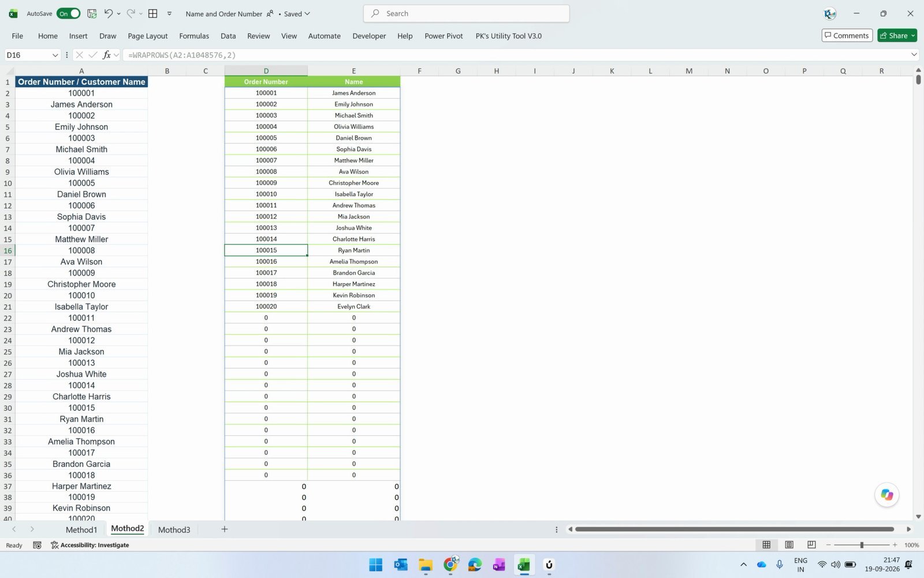The image size is (924, 578).
Task: Click the Enter formula checkmark icon
Action: point(93,55)
